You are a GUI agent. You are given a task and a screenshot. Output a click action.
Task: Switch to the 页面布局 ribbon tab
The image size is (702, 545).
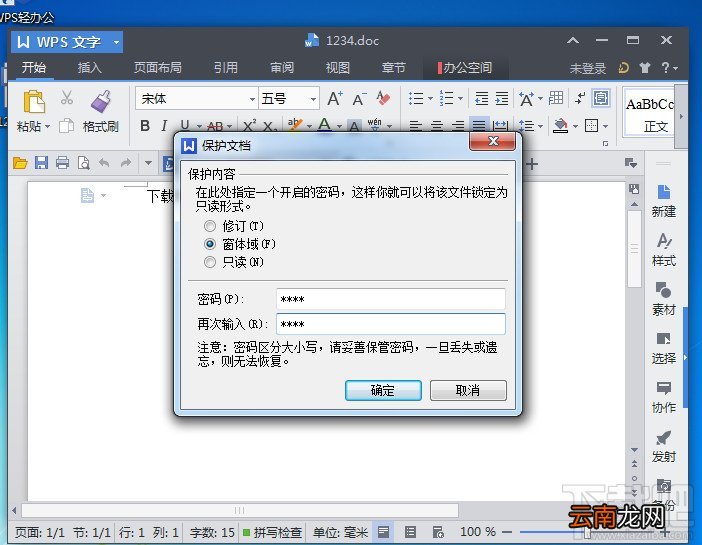click(x=158, y=68)
